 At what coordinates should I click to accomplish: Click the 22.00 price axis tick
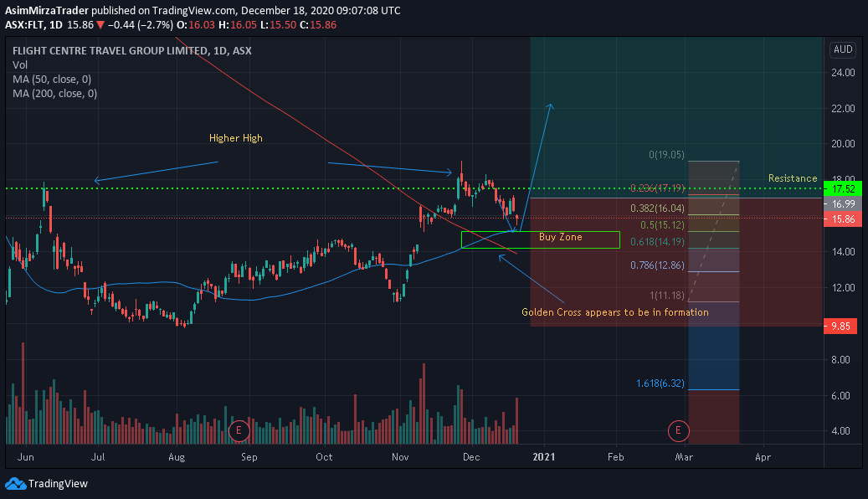coord(843,109)
